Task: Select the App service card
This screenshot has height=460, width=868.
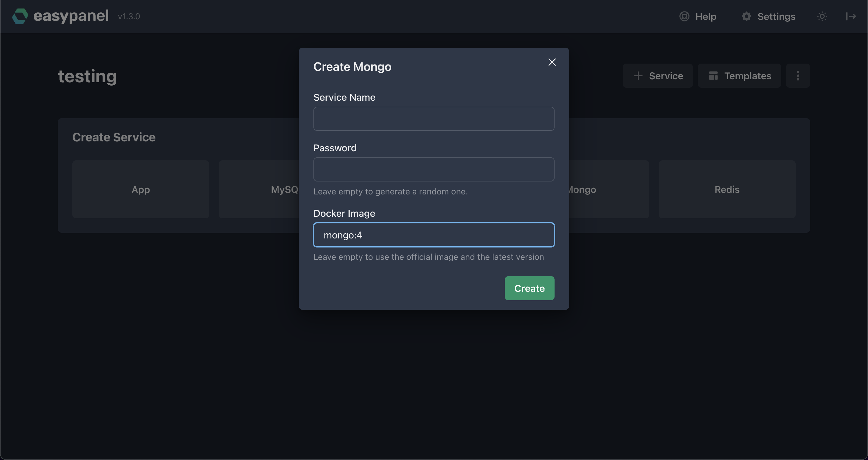Action: pos(140,189)
